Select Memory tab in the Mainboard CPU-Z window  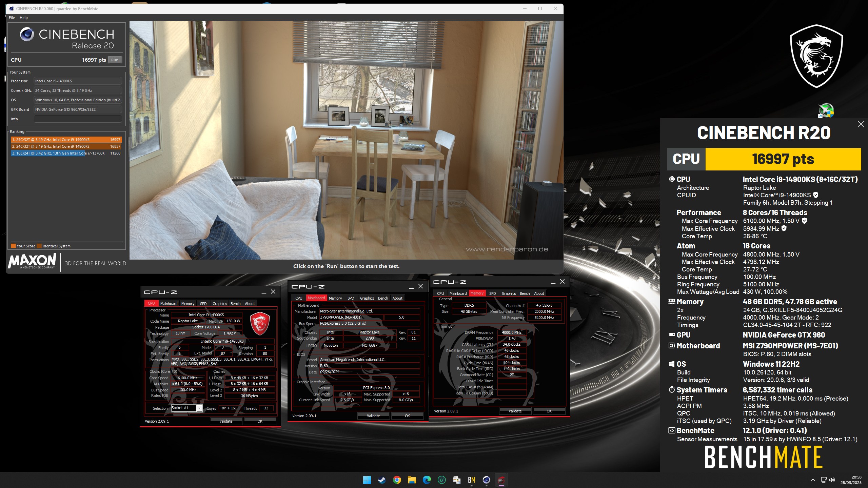[335, 298]
